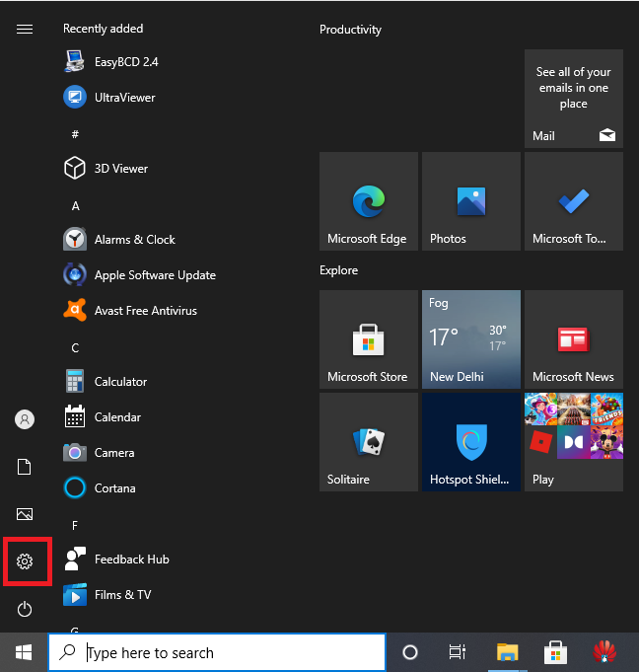Open UltraViewer app

click(109, 98)
